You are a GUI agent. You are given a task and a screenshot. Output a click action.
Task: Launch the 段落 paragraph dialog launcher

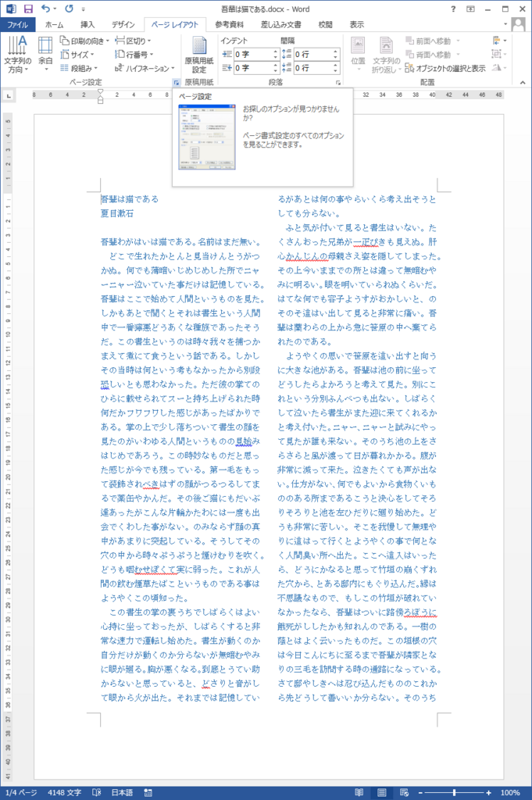tap(337, 83)
